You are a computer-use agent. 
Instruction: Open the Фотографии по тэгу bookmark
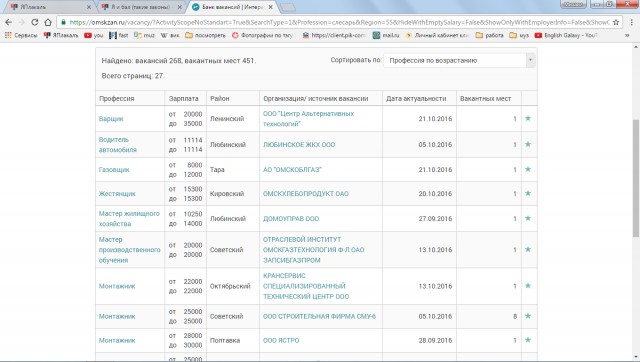click(262, 36)
